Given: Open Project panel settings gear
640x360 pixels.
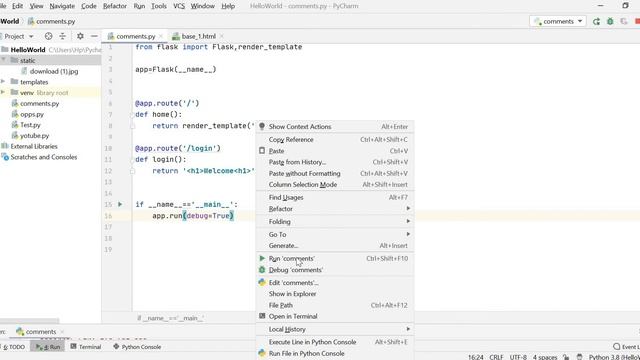Looking at the screenshot, I should click(80, 36).
